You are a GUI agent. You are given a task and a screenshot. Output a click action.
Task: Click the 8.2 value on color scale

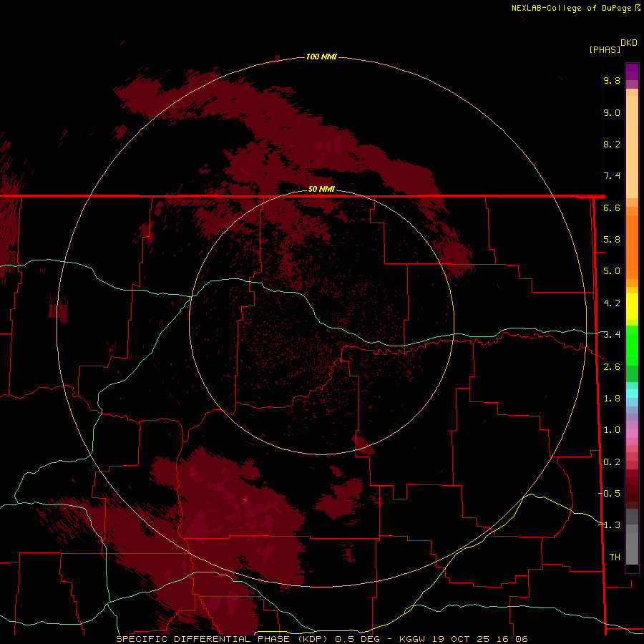(612, 144)
